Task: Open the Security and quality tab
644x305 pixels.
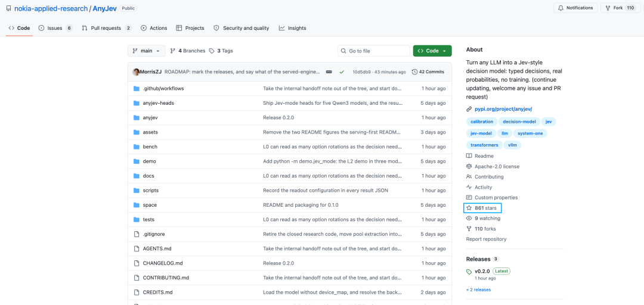Action: pyautogui.click(x=241, y=28)
